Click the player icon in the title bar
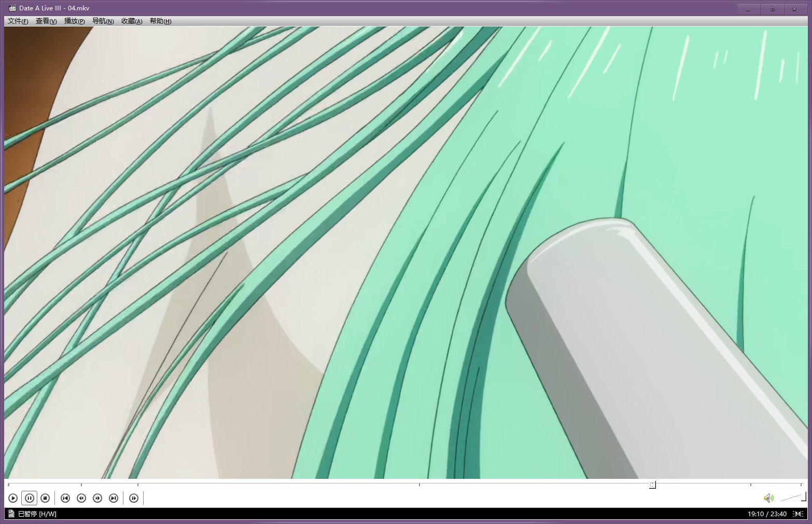 12,8
